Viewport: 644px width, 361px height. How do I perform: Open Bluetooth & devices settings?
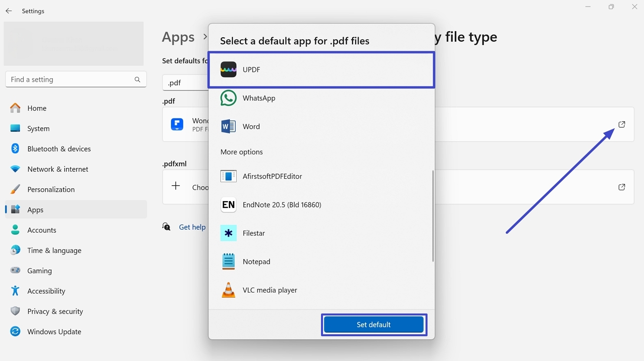[59, 149]
